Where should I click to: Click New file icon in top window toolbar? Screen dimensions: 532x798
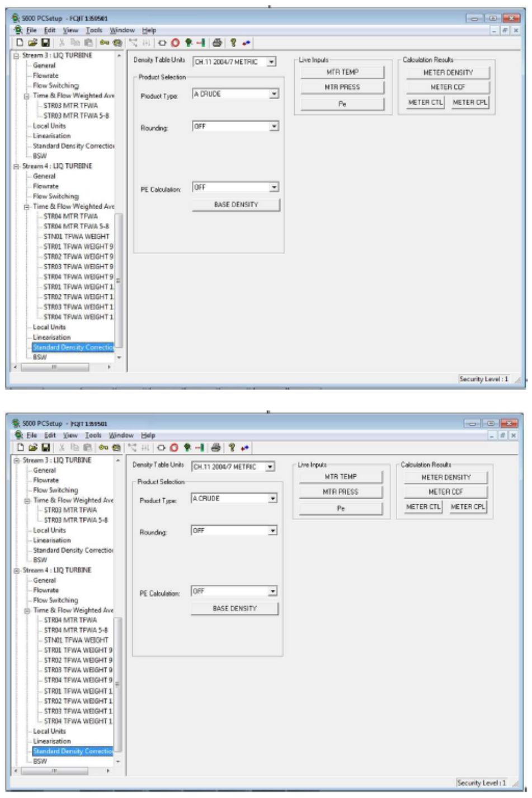[x=20, y=43]
